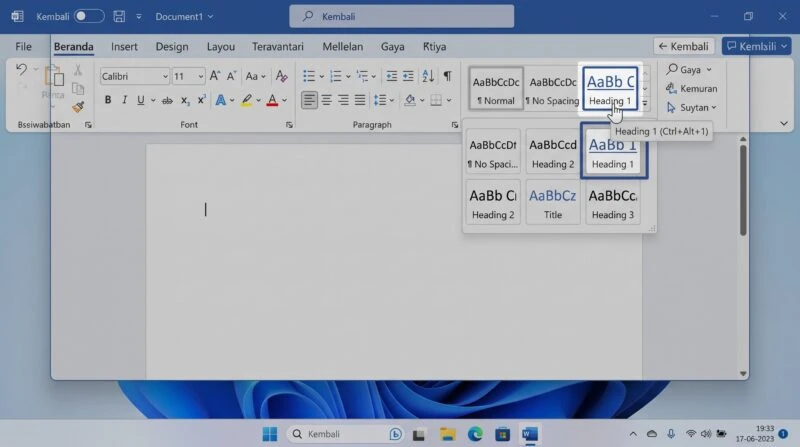Click the Cut scissors icon

pos(78,70)
